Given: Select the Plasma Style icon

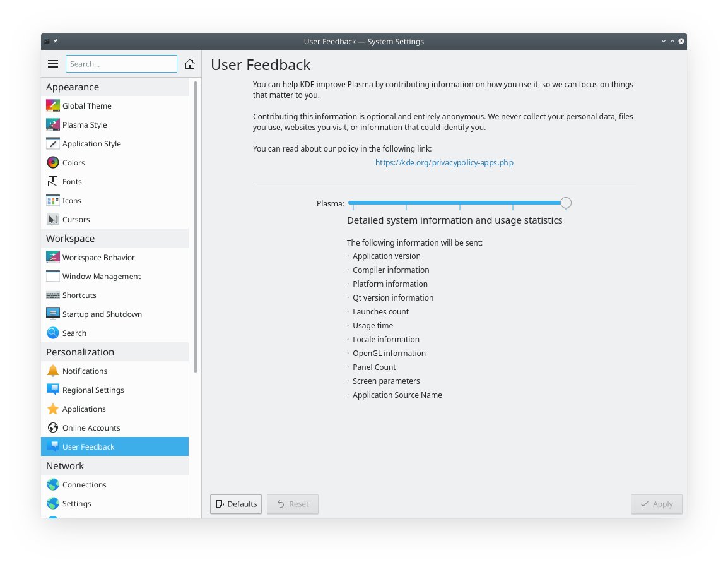Looking at the screenshot, I should tap(53, 124).
